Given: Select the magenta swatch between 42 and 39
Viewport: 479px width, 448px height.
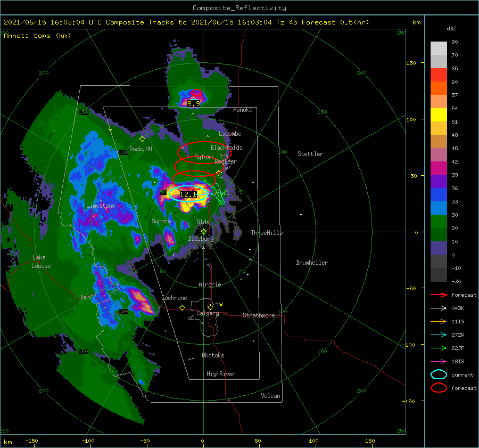Looking at the screenshot, I should tap(439, 168).
